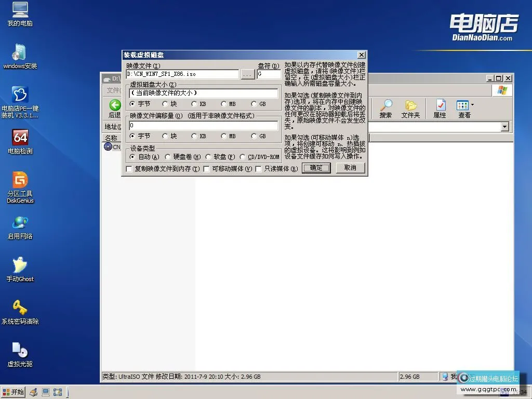Select GB as the virtual disk size unit
This screenshot has width=532, height=399.
[254, 103]
